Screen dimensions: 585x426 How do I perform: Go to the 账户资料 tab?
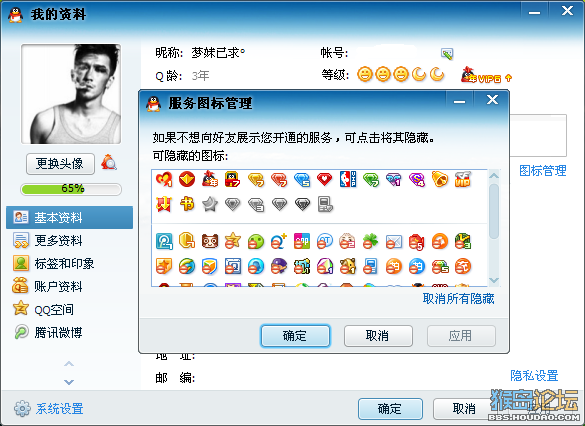69,286
